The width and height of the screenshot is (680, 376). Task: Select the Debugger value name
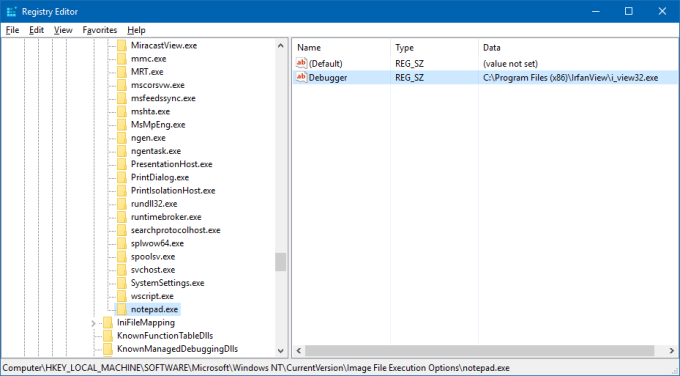click(x=328, y=78)
